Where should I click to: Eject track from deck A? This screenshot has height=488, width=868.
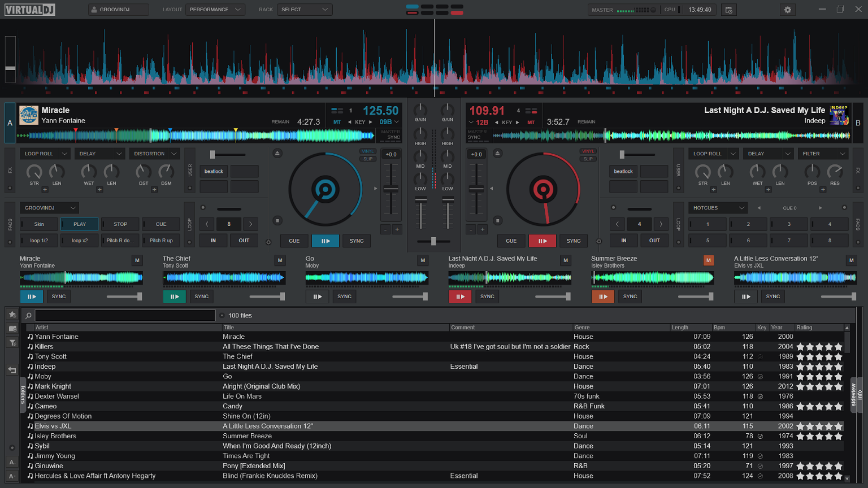277,153
